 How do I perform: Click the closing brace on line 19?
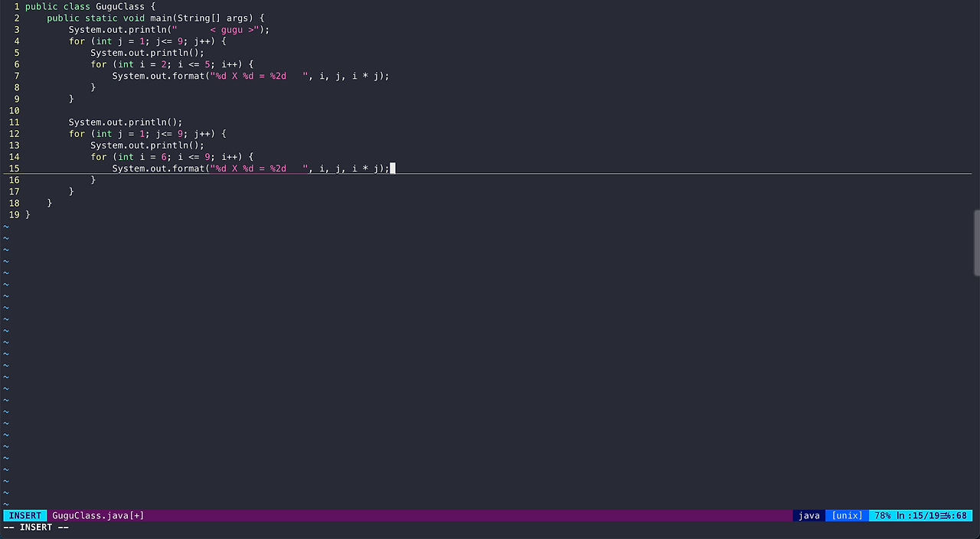tap(28, 214)
